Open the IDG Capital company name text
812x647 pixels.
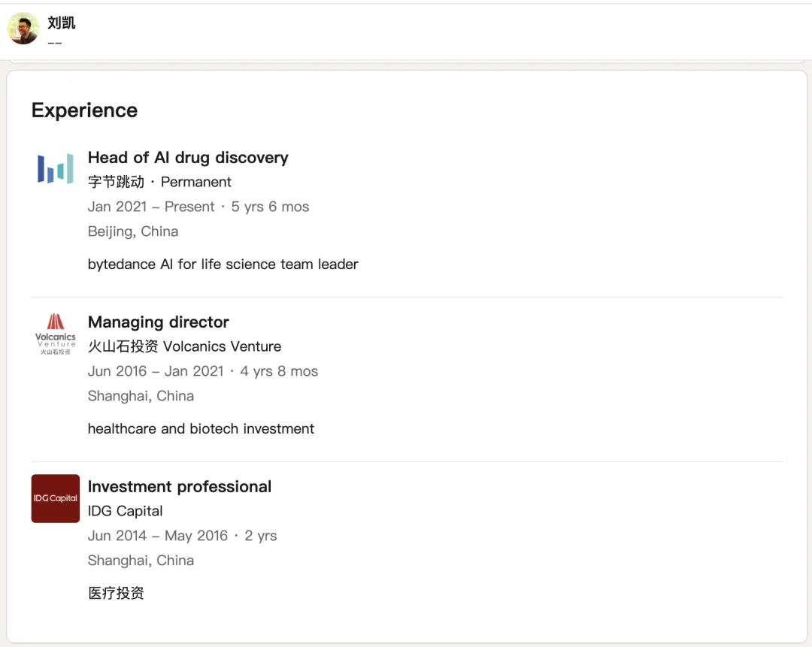click(x=126, y=511)
